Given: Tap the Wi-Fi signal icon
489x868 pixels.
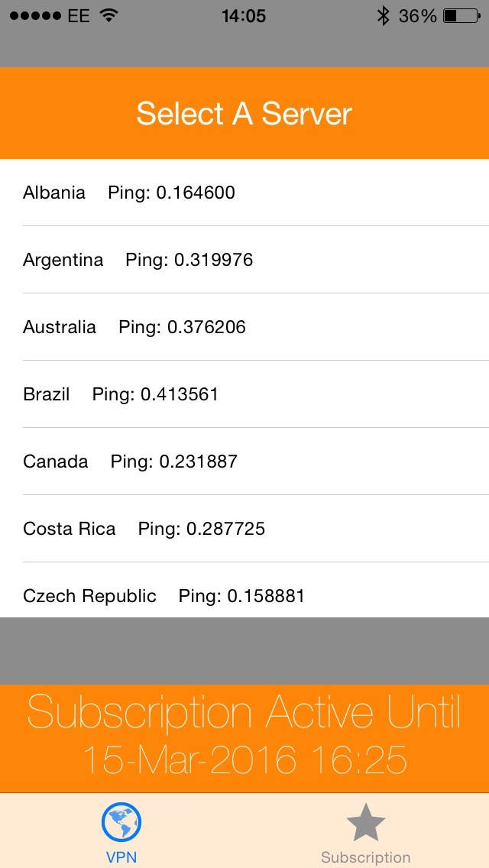Looking at the screenshot, I should 109,16.
